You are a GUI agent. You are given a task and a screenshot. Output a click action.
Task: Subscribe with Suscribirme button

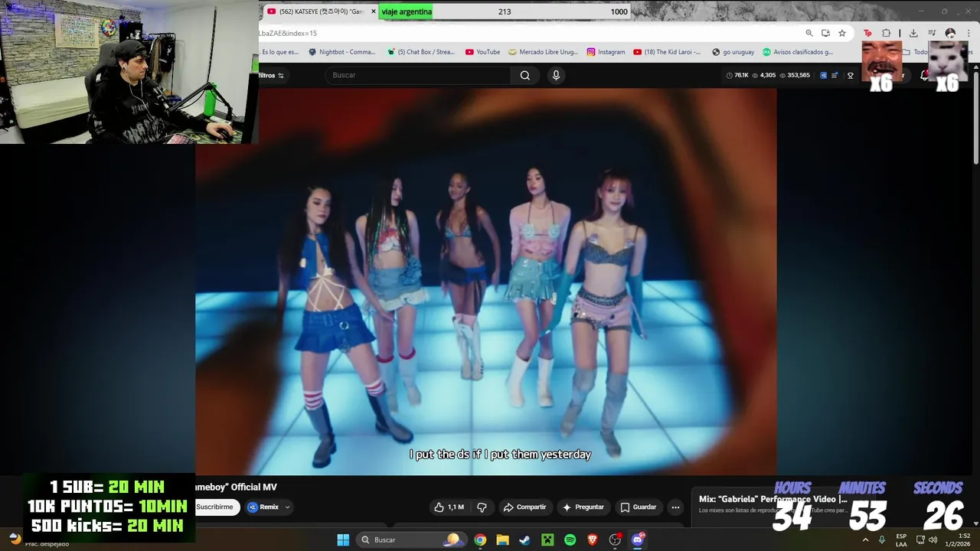(217, 507)
